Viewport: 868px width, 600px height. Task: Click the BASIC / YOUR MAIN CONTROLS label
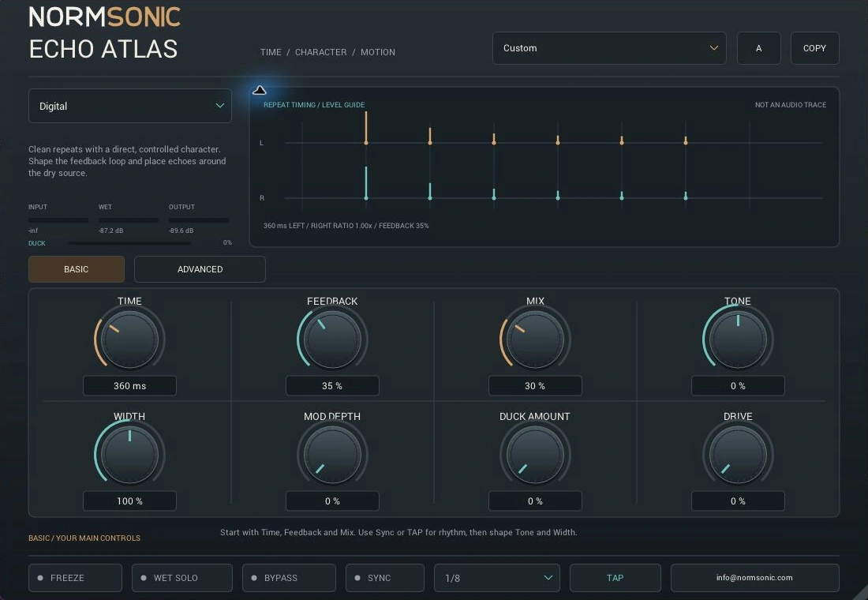(x=84, y=538)
